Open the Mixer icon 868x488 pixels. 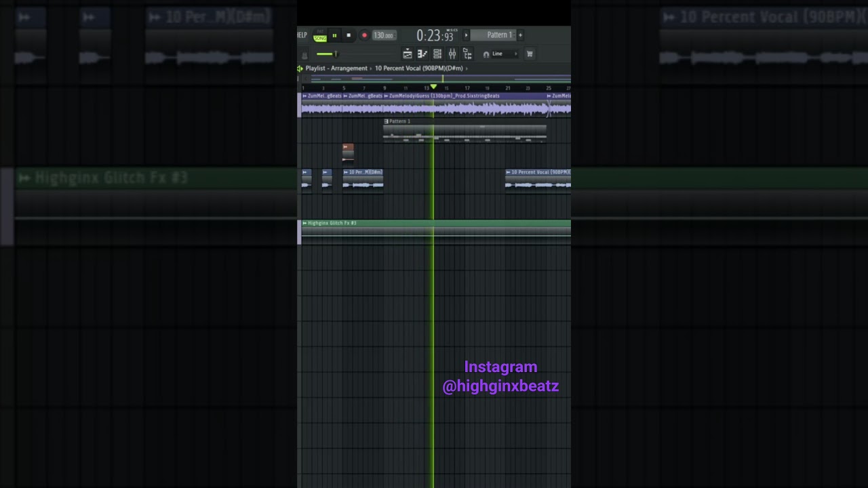pyautogui.click(x=452, y=54)
